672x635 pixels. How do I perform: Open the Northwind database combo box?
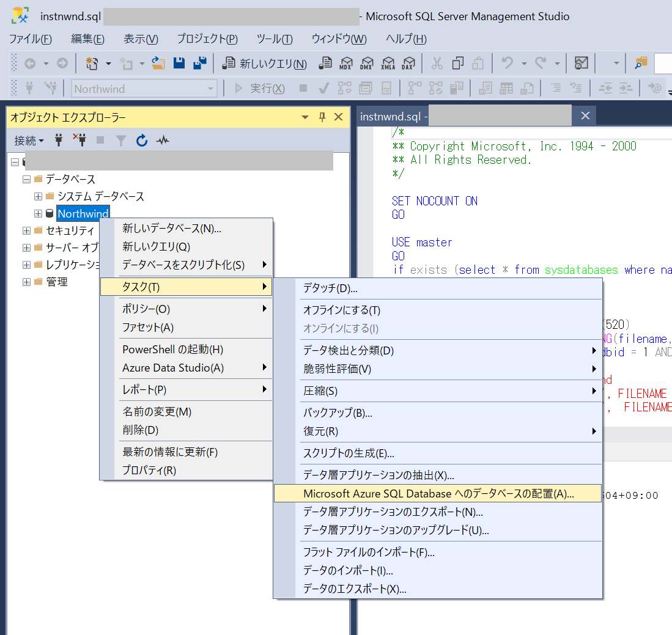click(144, 89)
